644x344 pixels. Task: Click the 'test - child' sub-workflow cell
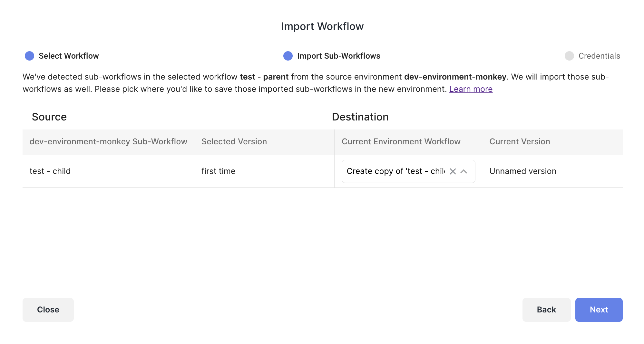[50, 171]
